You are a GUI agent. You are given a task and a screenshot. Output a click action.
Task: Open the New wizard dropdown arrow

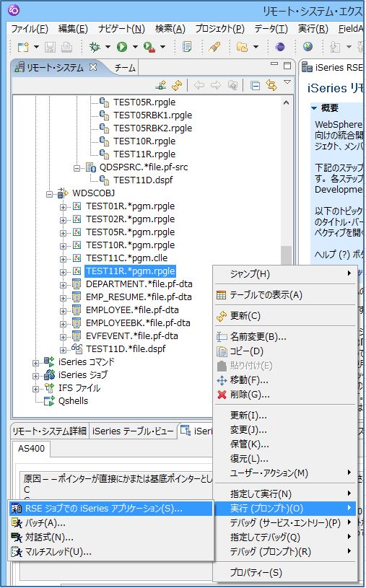point(36,47)
